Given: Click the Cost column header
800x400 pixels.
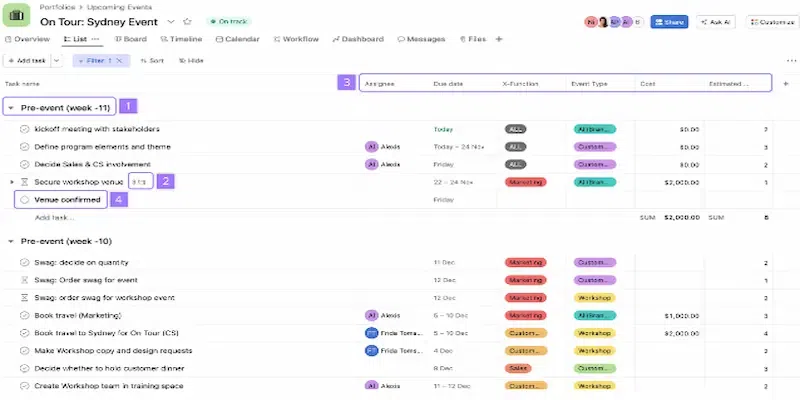Looking at the screenshot, I should [647, 84].
